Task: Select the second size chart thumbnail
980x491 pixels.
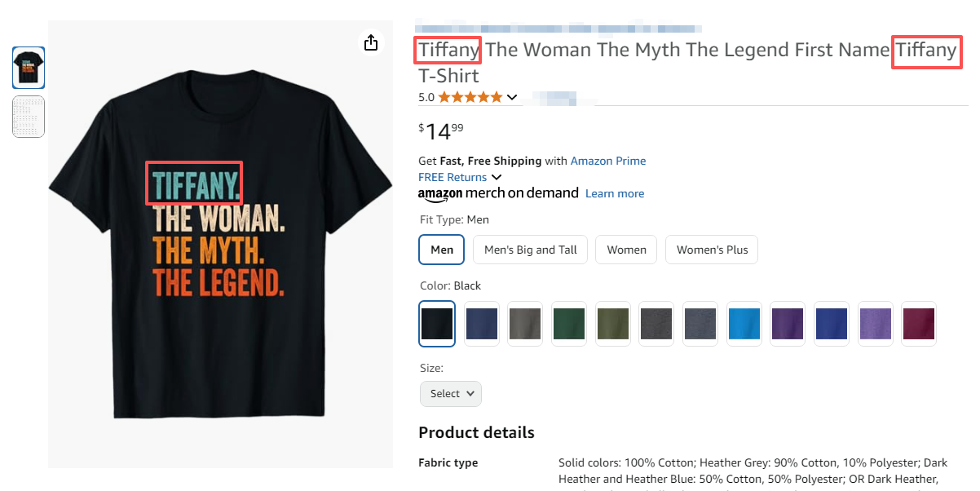Action: 29,117
